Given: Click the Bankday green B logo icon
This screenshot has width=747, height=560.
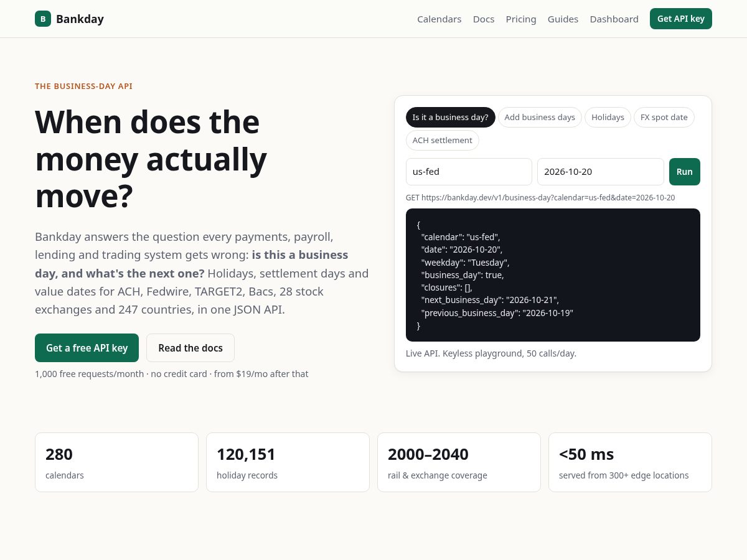Looking at the screenshot, I should pyautogui.click(x=43, y=19).
